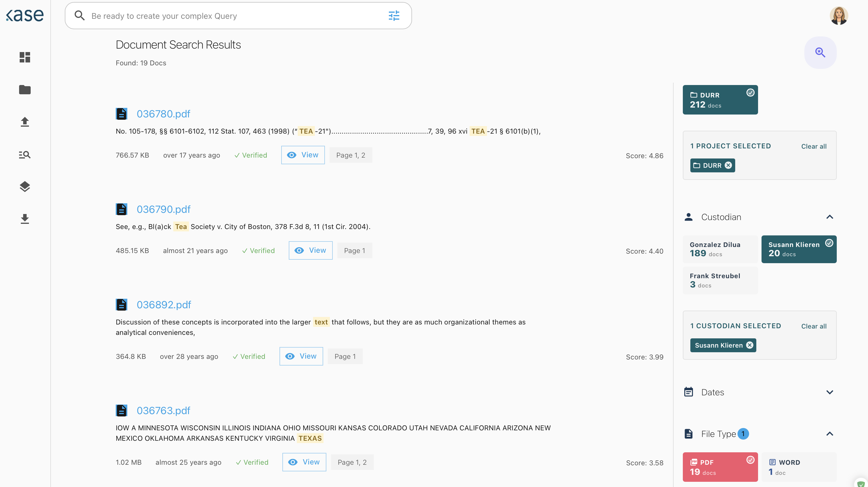Remove the DURR project chip
Image resolution: width=868 pixels, height=487 pixels.
[x=728, y=165]
